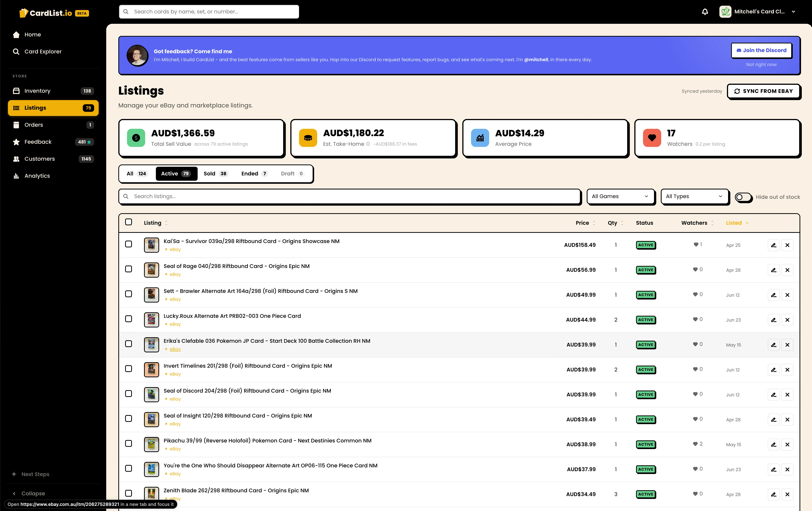Sort by Listed date column
Image resolution: width=812 pixels, height=511 pixels.
tap(737, 223)
